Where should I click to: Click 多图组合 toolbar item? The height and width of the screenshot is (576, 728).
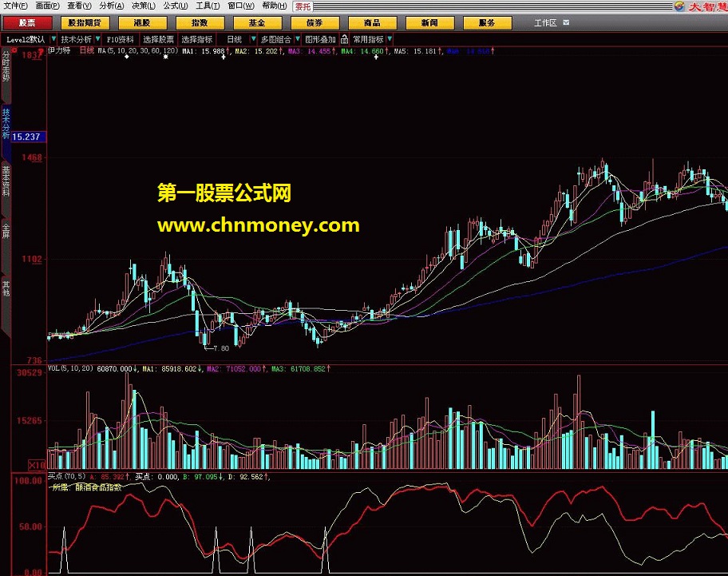[275, 39]
